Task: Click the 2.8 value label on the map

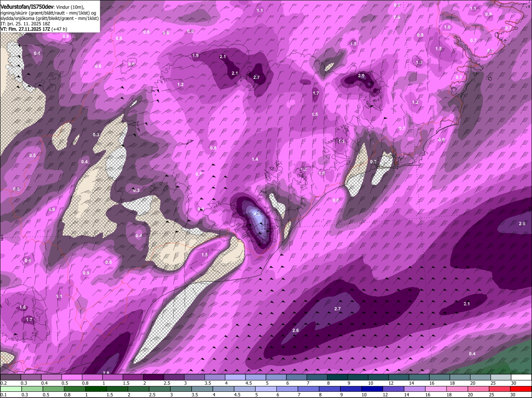Action: pyautogui.click(x=106, y=373)
